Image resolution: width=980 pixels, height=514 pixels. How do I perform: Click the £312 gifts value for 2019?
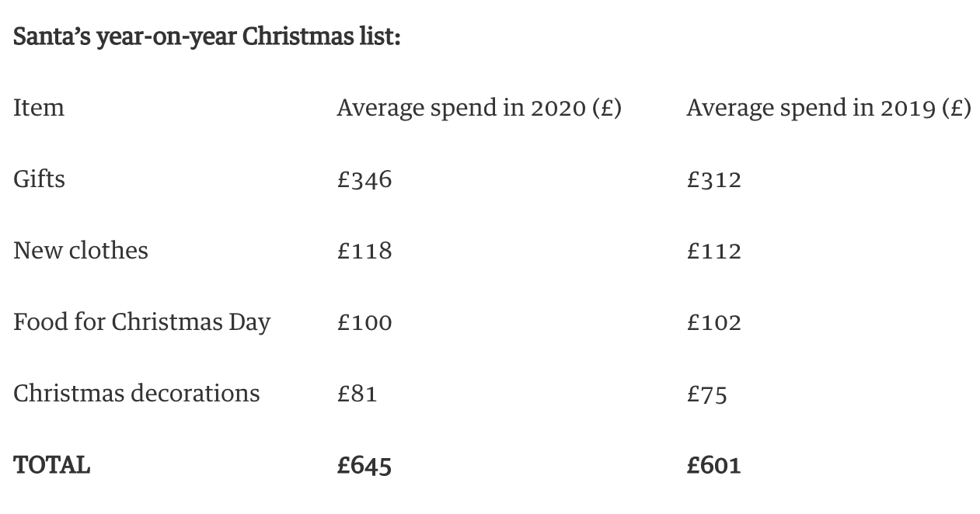pyautogui.click(x=714, y=179)
